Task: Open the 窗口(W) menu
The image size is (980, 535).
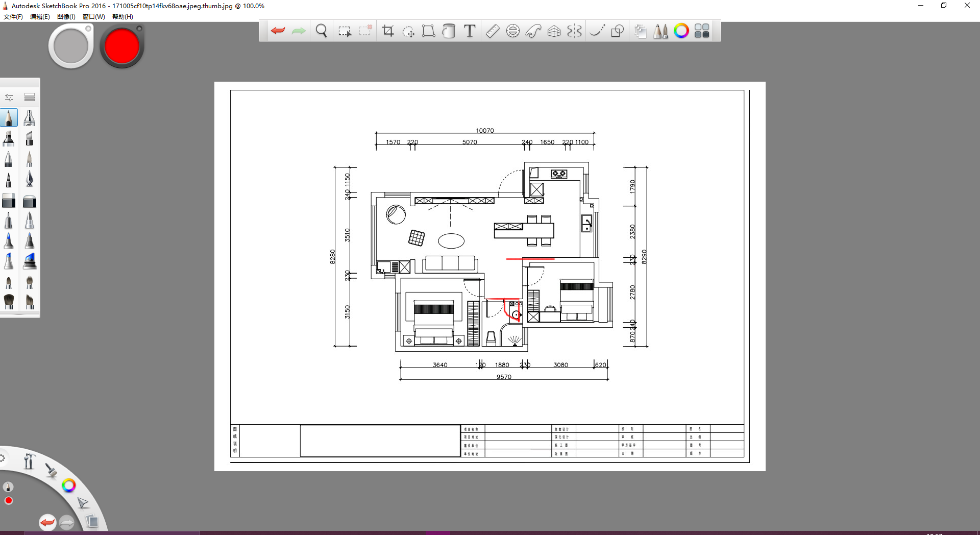Action: [x=94, y=17]
